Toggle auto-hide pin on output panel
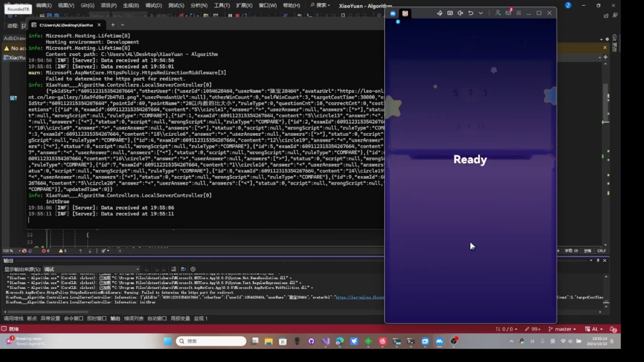The height and width of the screenshot is (362, 644). pos(598,261)
